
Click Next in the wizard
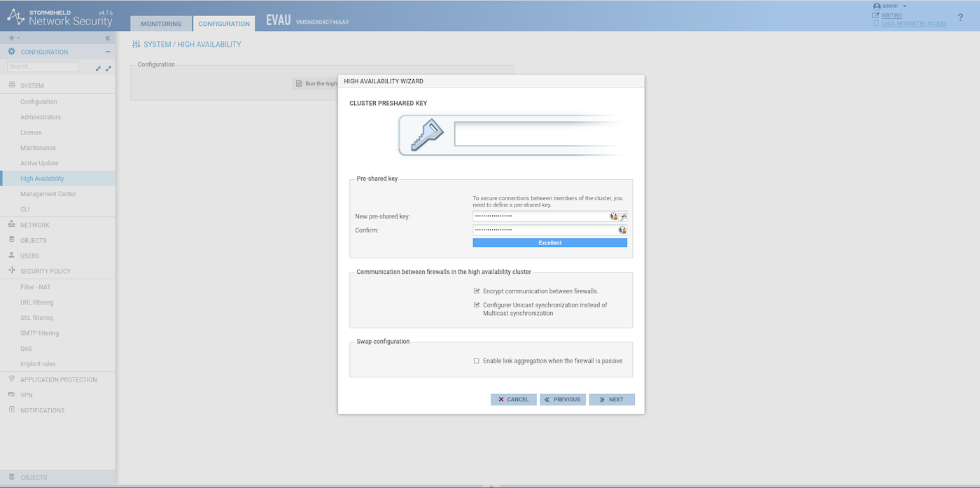click(611, 400)
